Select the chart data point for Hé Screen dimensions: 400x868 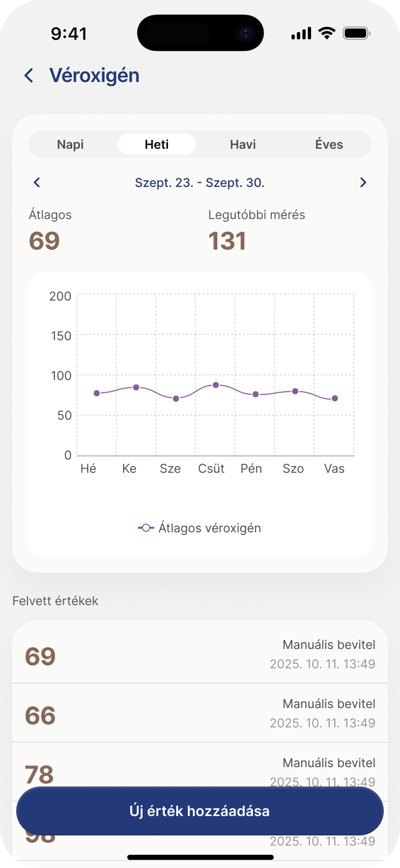pos(97,393)
